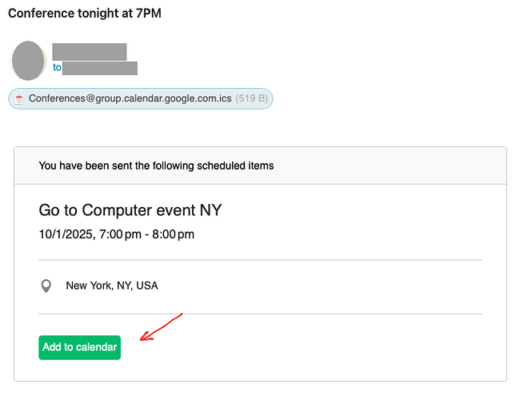Open the sender's gray avatar circle
The height and width of the screenshot is (400, 532).
tap(28, 60)
